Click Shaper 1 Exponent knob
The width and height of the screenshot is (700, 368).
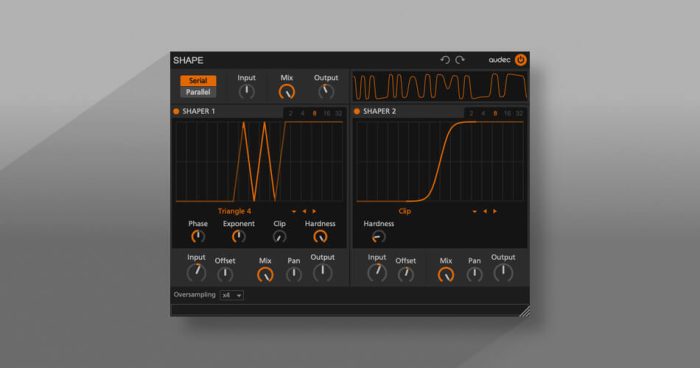pos(239,237)
